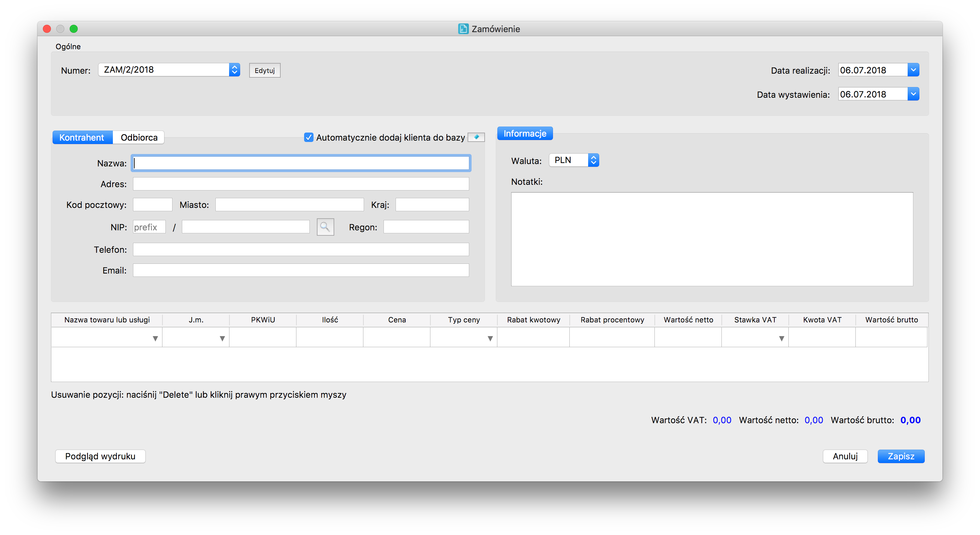Click the Data wystawienia date text
The height and width of the screenshot is (535, 980).
(x=863, y=94)
